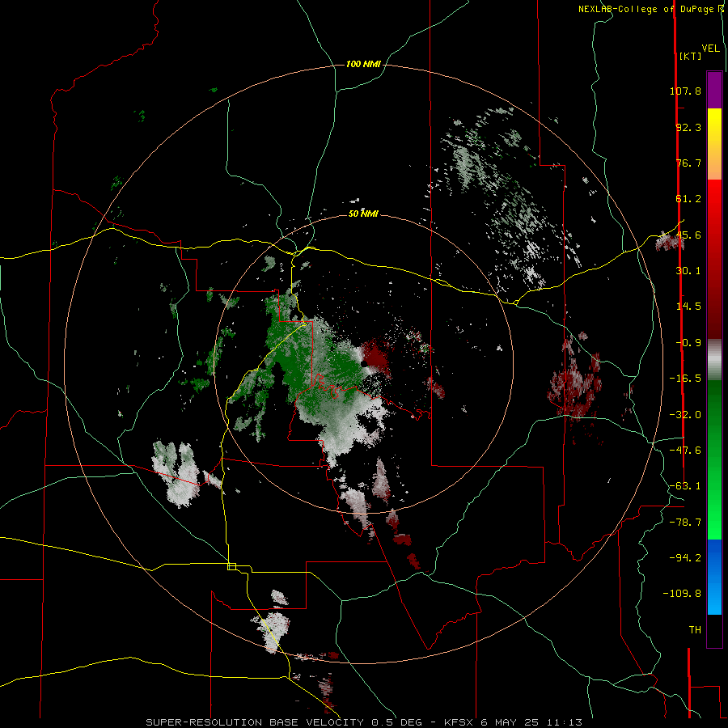The width and height of the screenshot is (728, 728).
Task: Click the 50 NMI range ring label
Action: pos(363,214)
